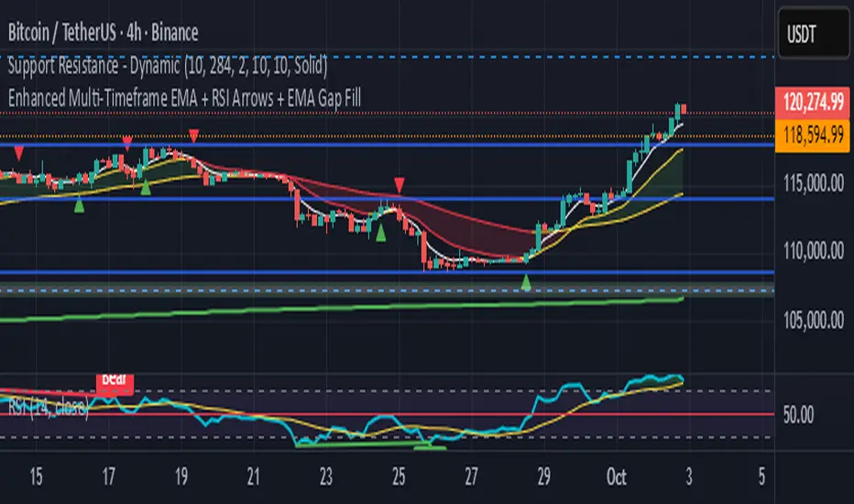Select the Enhanced Multi-Timeframe EMA indicator legend
Image resolution: width=854 pixels, height=504 pixels.
(184, 99)
